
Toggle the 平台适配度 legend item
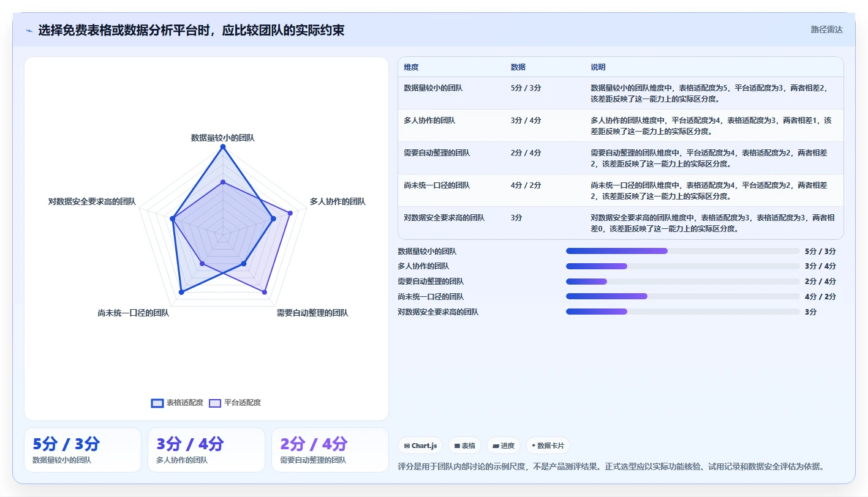235,403
